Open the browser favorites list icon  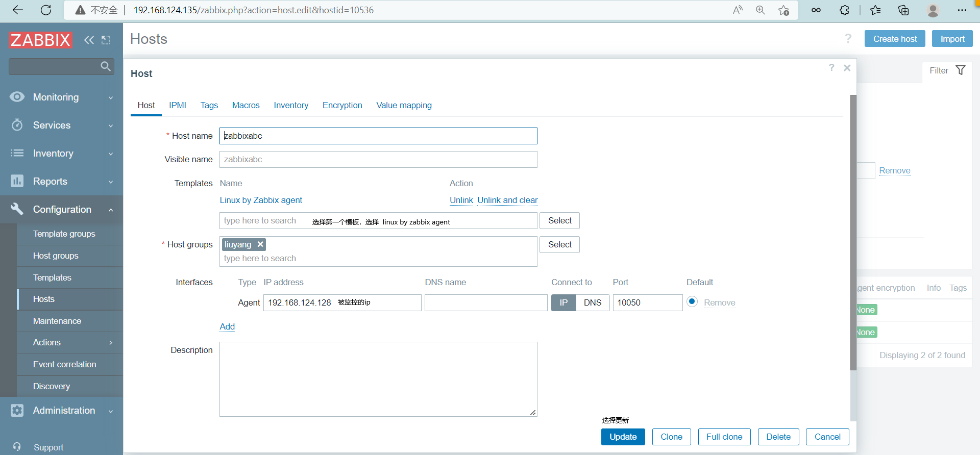(875, 10)
